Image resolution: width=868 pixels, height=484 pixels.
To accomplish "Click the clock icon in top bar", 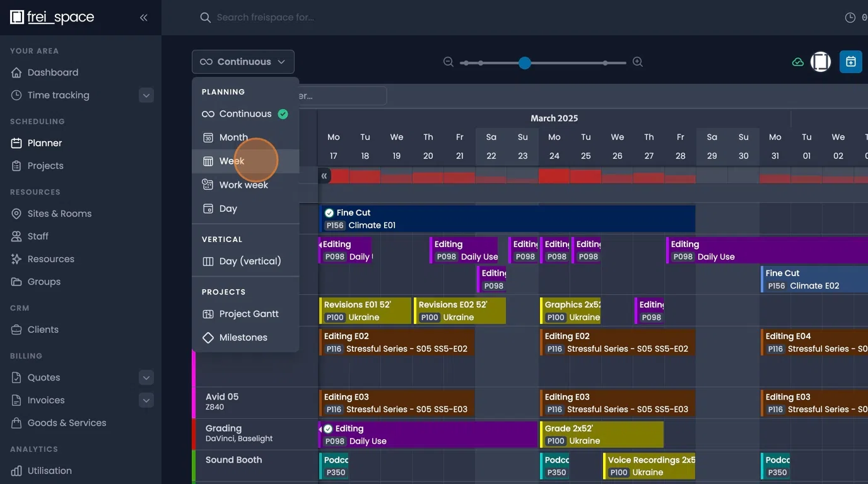I will click(850, 17).
